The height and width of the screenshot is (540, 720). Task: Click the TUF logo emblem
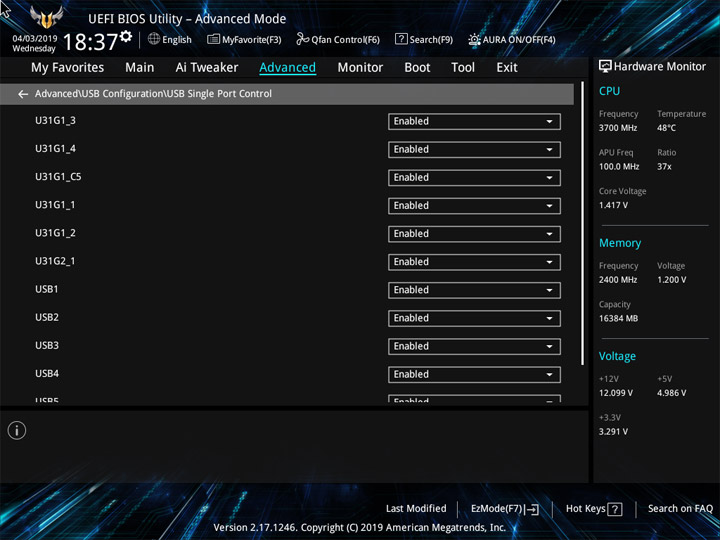coord(46,17)
